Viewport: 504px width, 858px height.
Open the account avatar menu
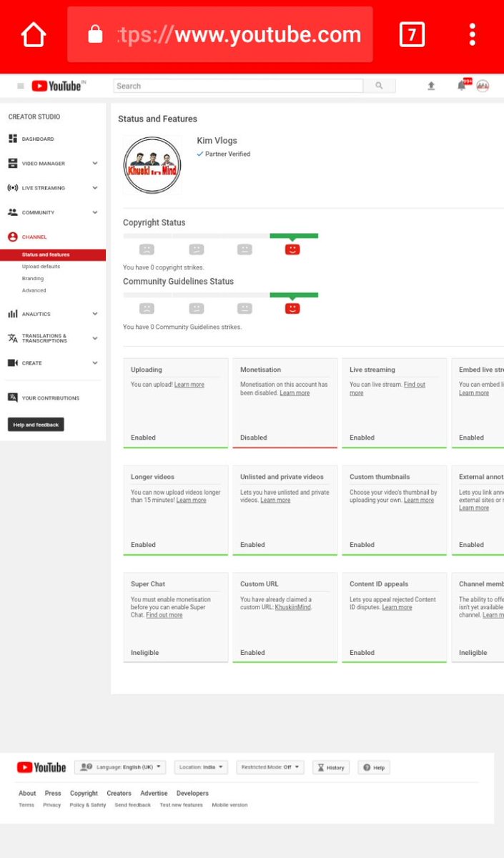click(483, 86)
